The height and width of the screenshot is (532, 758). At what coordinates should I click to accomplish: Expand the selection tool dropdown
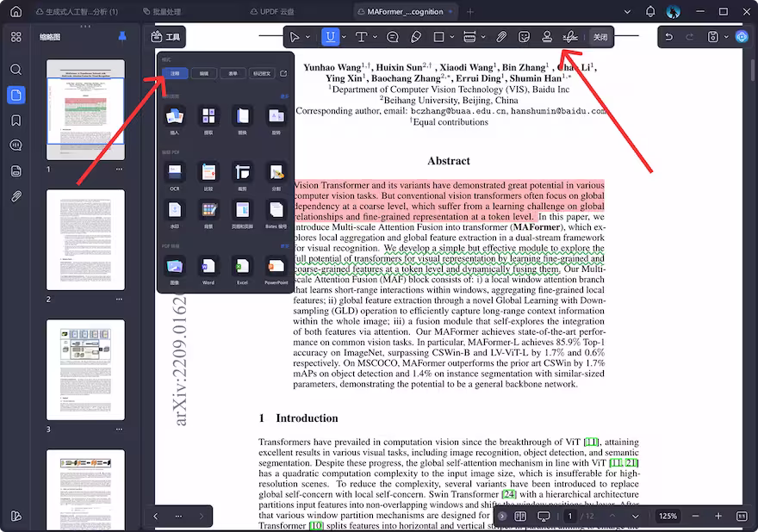pyautogui.click(x=308, y=36)
